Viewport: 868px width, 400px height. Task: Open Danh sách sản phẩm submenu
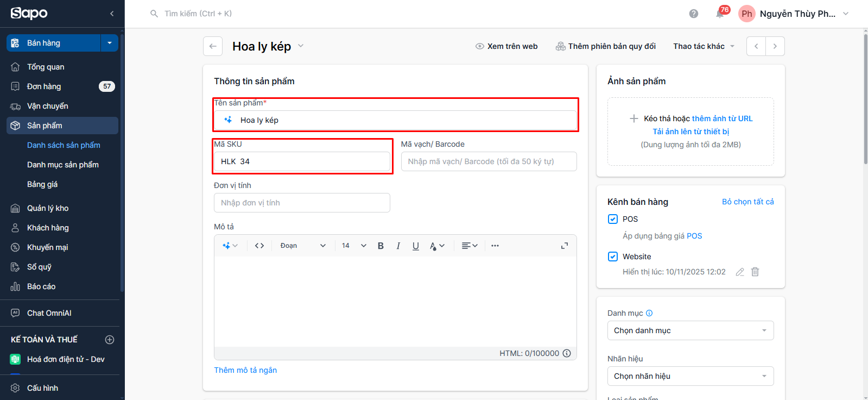click(x=64, y=145)
